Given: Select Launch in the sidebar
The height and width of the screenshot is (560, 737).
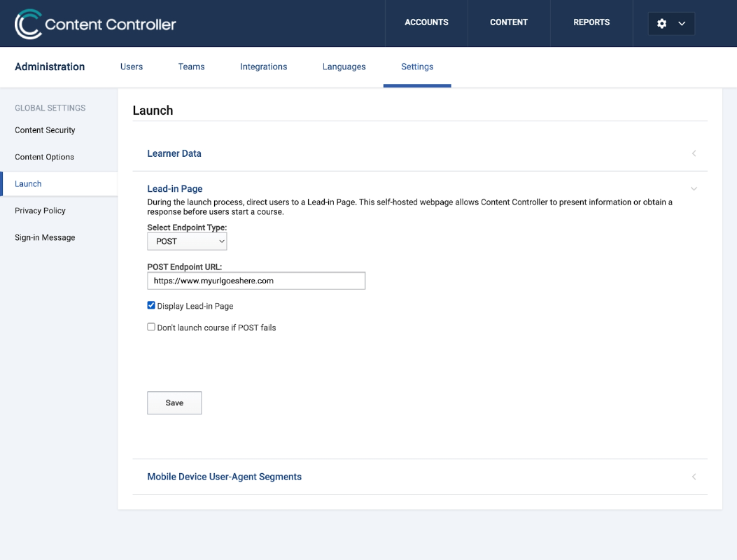Looking at the screenshot, I should 59,184.
